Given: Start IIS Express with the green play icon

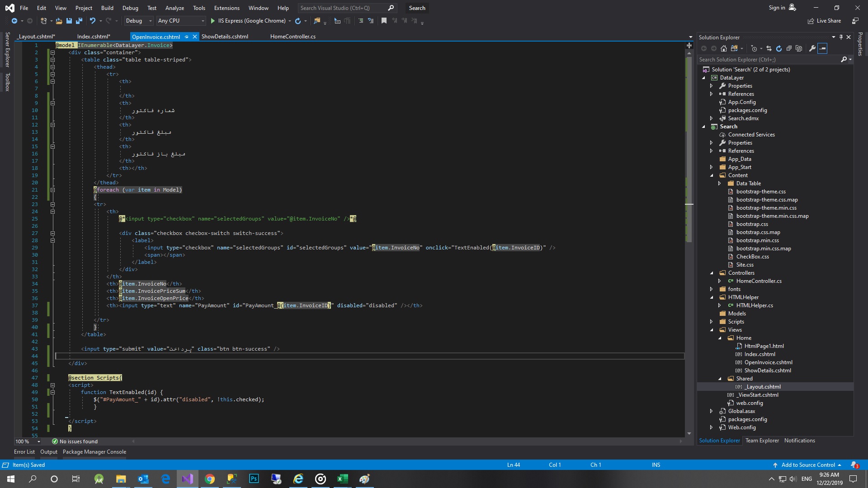Looking at the screenshot, I should pyautogui.click(x=213, y=21).
